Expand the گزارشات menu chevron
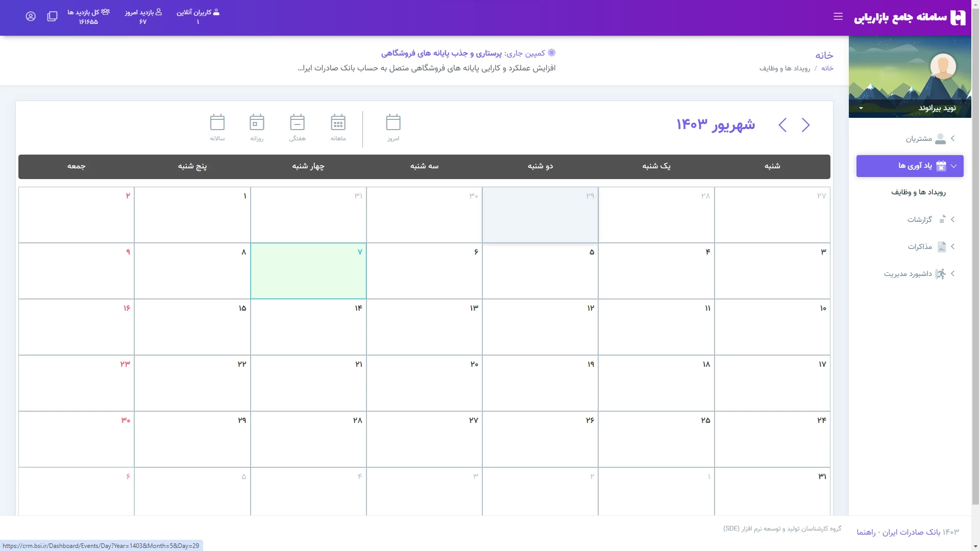Screen dimensions: 980x551 coord(953,219)
